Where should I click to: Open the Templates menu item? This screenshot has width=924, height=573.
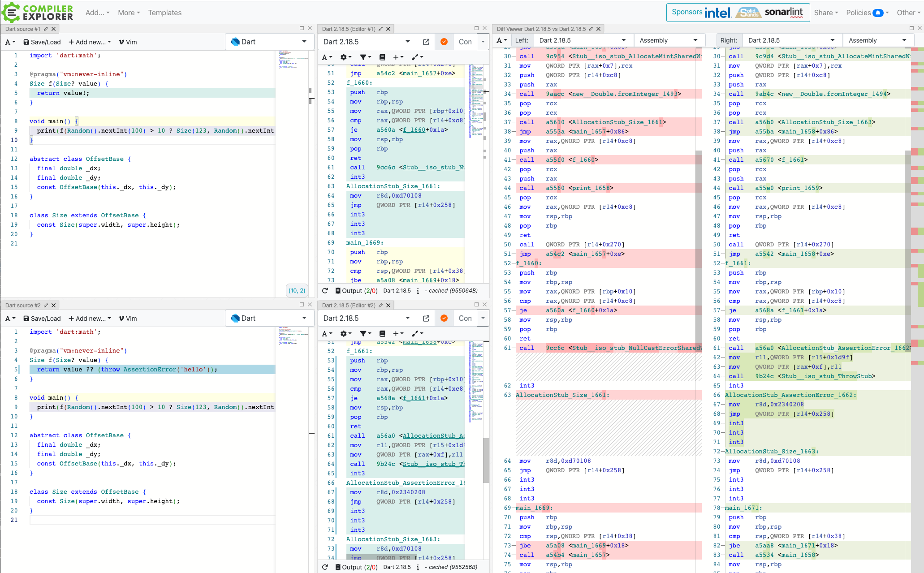(x=165, y=13)
